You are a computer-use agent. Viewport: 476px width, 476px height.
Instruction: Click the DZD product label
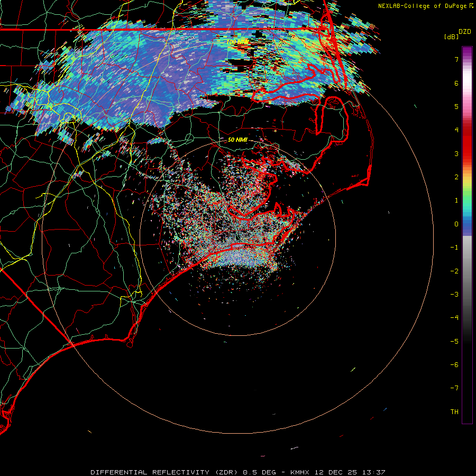pyautogui.click(x=465, y=32)
